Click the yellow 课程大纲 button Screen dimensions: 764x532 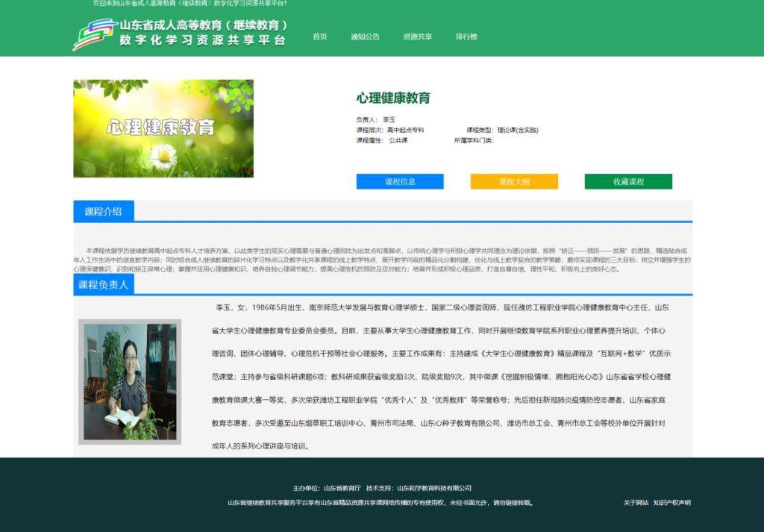[514, 181]
